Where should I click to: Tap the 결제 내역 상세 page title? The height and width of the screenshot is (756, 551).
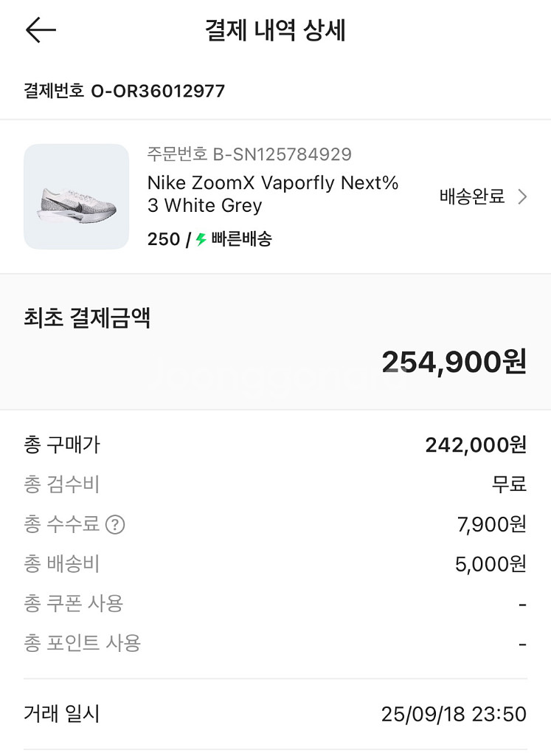click(x=275, y=31)
